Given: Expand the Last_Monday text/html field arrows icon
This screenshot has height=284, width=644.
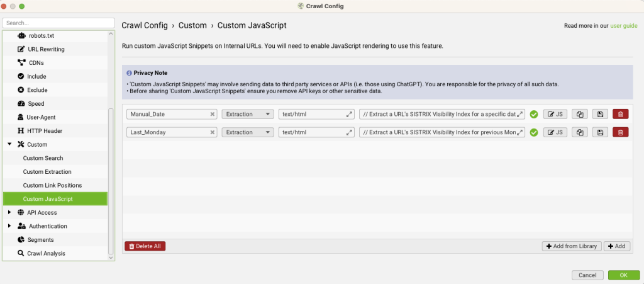Looking at the screenshot, I should 349,132.
